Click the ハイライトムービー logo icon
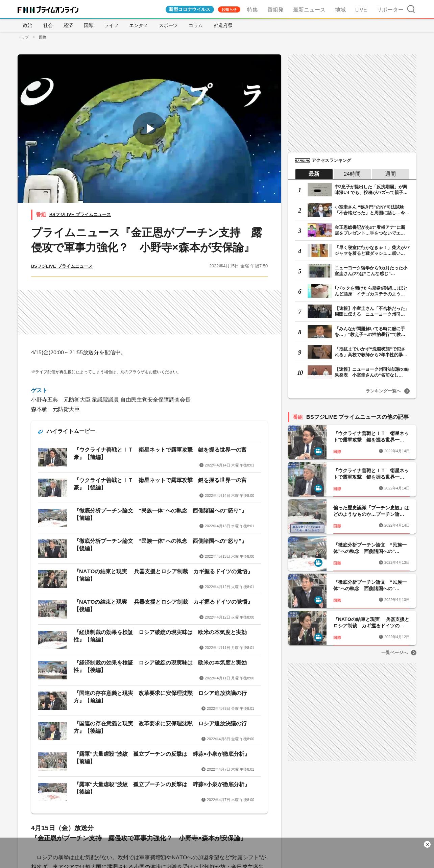 (41, 431)
